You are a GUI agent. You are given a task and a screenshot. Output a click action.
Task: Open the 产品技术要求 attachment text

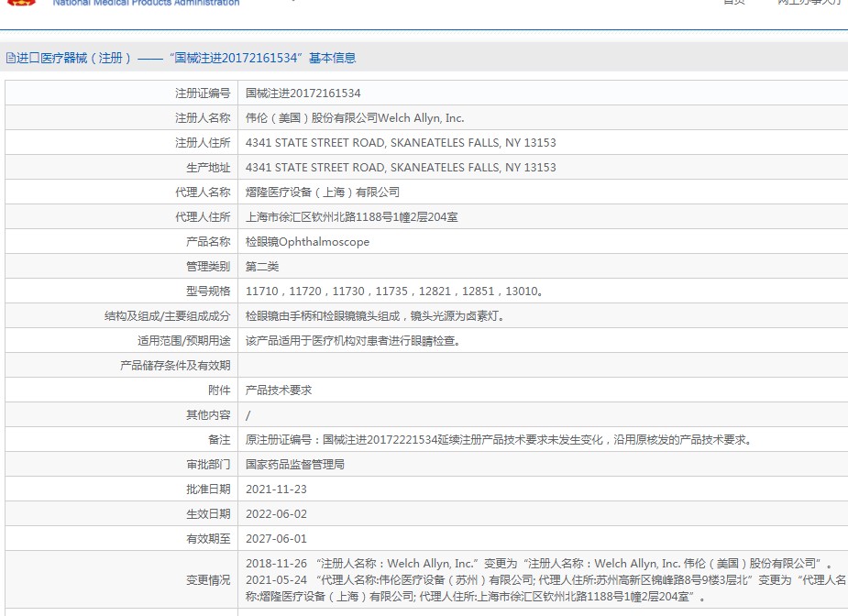tap(279, 390)
